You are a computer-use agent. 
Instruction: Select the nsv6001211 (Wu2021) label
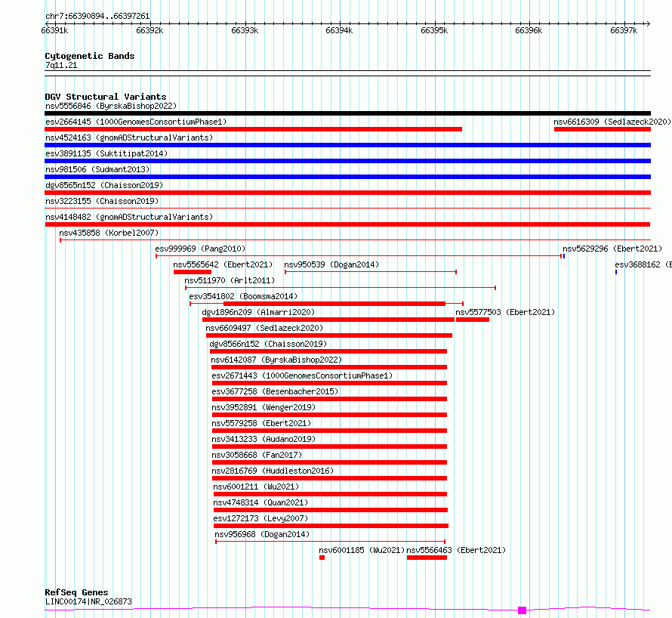point(256,487)
